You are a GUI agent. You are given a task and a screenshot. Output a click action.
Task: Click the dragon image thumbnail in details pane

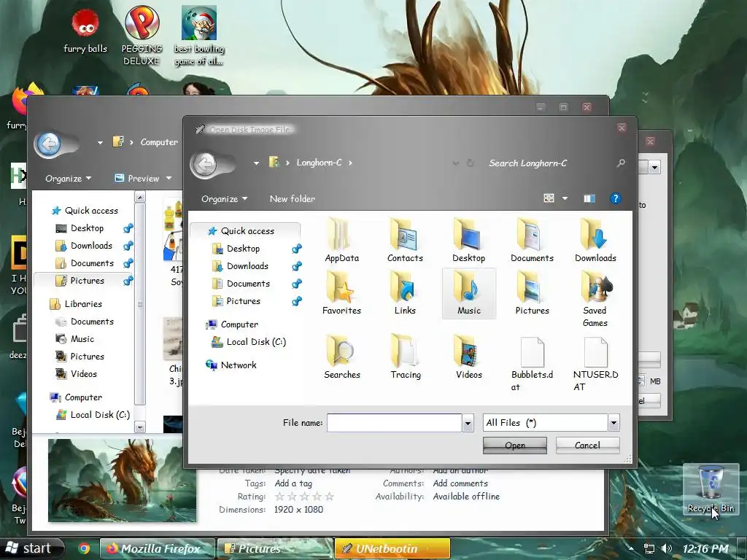122,480
